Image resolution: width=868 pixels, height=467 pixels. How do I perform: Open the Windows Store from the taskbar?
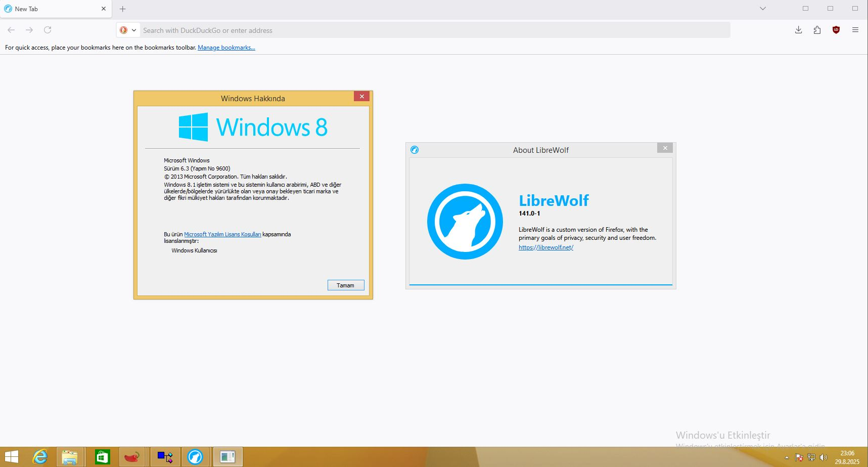(102, 457)
